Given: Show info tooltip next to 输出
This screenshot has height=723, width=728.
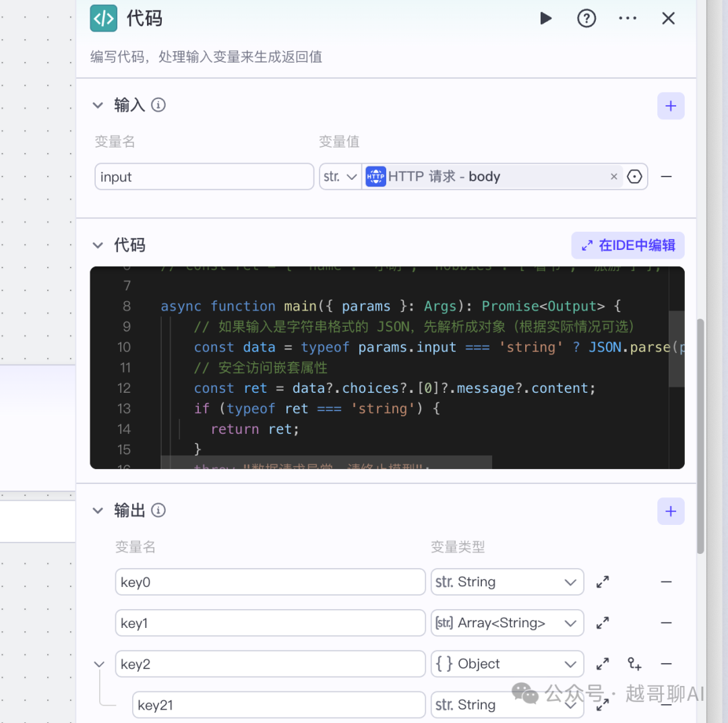Looking at the screenshot, I should [x=158, y=511].
